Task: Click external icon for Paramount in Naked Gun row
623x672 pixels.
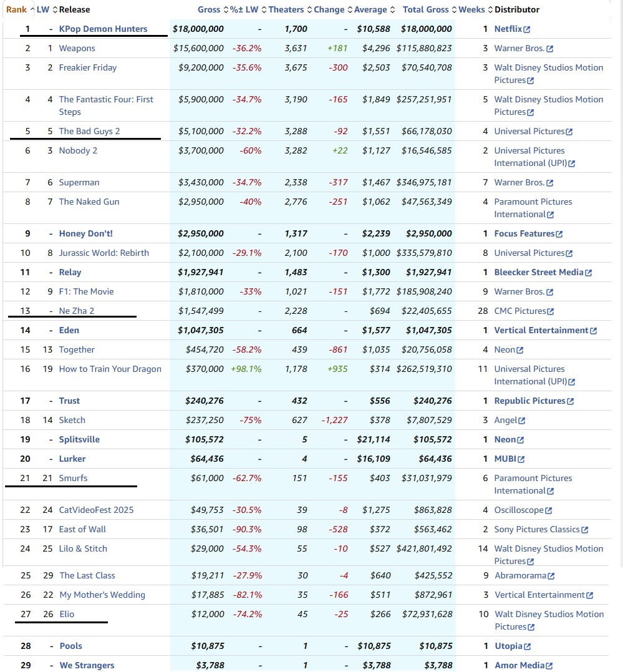Action: point(551,215)
